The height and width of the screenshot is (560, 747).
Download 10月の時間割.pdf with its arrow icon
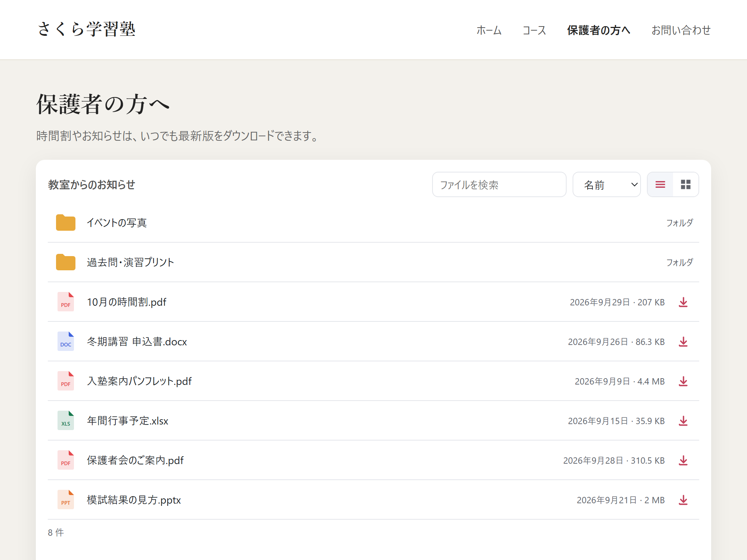click(683, 302)
